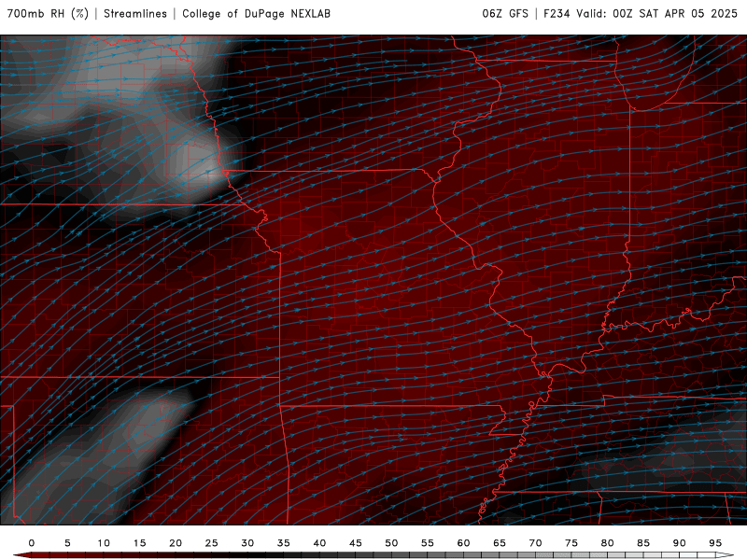Select the "65" legend label
747x560 pixels.
(x=500, y=543)
